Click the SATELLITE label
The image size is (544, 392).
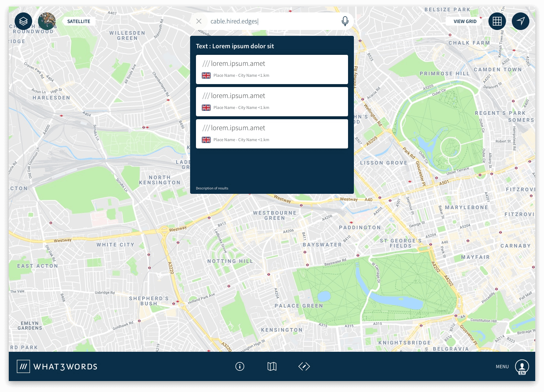tap(79, 22)
